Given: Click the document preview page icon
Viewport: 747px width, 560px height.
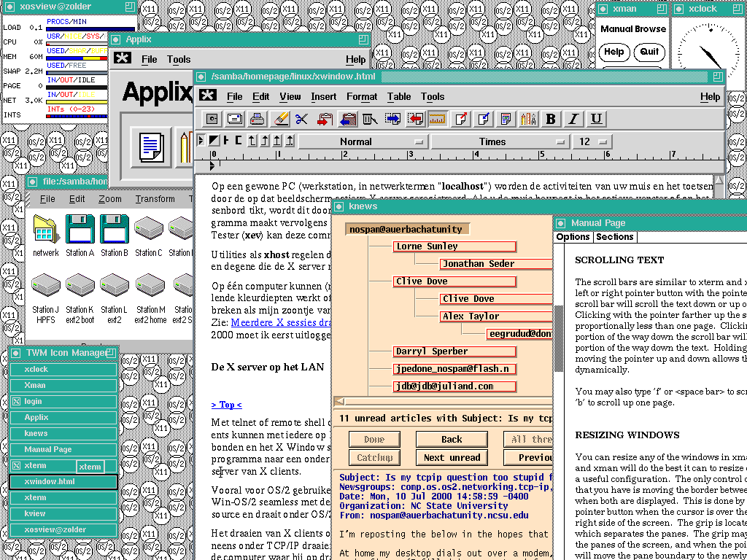Looking at the screenshot, I should (506, 119).
